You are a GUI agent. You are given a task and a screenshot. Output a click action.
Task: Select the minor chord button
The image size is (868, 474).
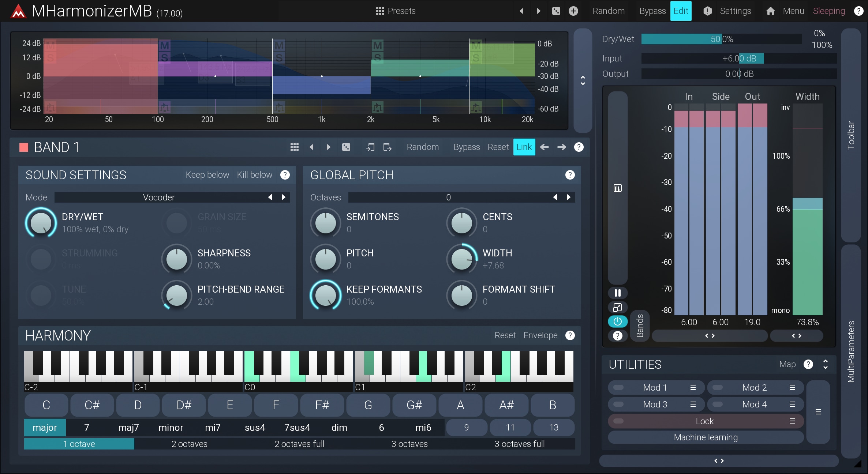coord(171,428)
